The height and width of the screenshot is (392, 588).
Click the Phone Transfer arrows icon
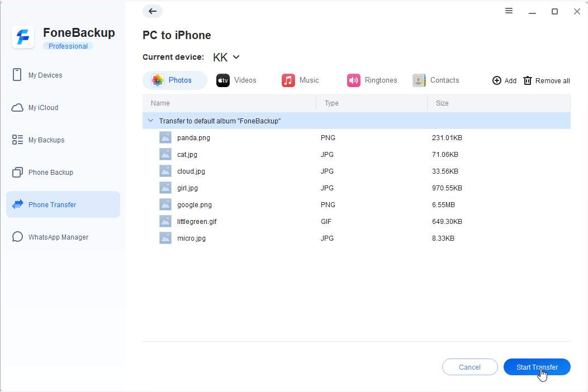tap(17, 204)
